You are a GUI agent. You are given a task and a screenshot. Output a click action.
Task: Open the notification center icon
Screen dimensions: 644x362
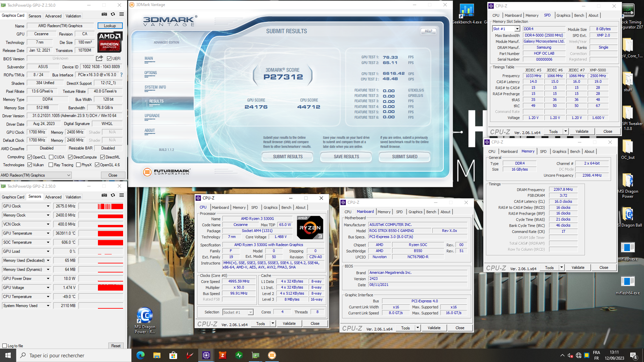634,355
